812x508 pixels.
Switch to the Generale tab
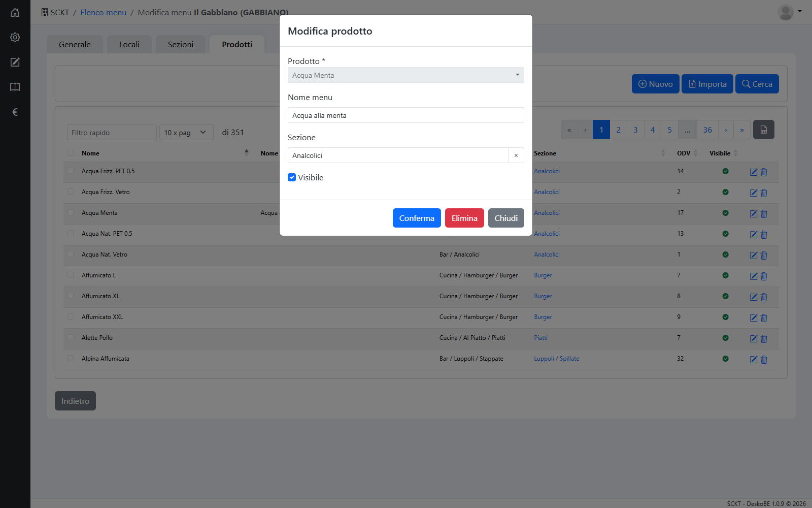pyautogui.click(x=75, y=44)
